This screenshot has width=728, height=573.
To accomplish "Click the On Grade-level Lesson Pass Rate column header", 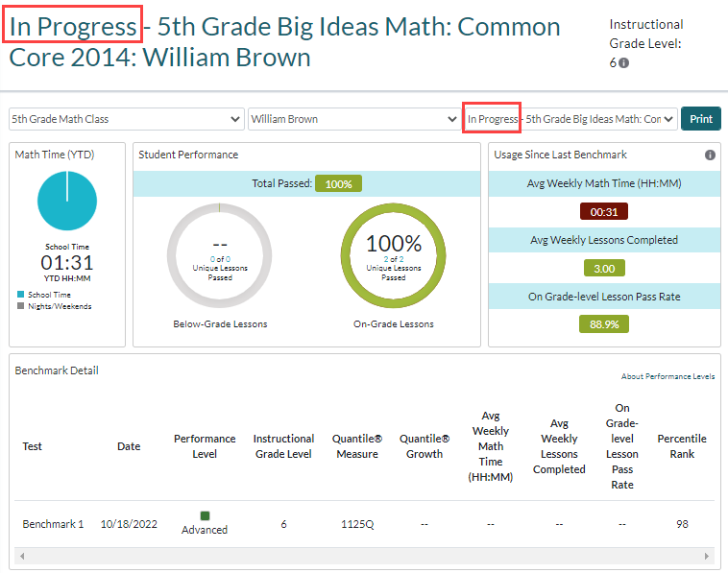I will click(x=622, y=446).
